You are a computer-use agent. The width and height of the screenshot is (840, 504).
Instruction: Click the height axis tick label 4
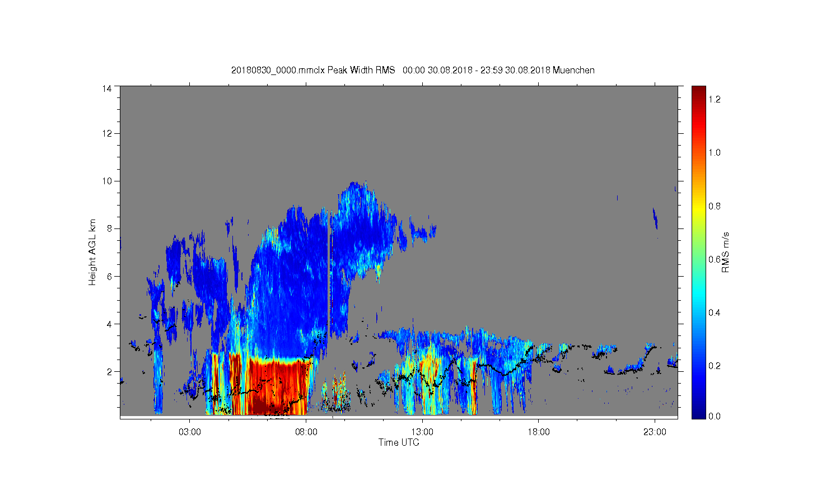coord(110,324)
